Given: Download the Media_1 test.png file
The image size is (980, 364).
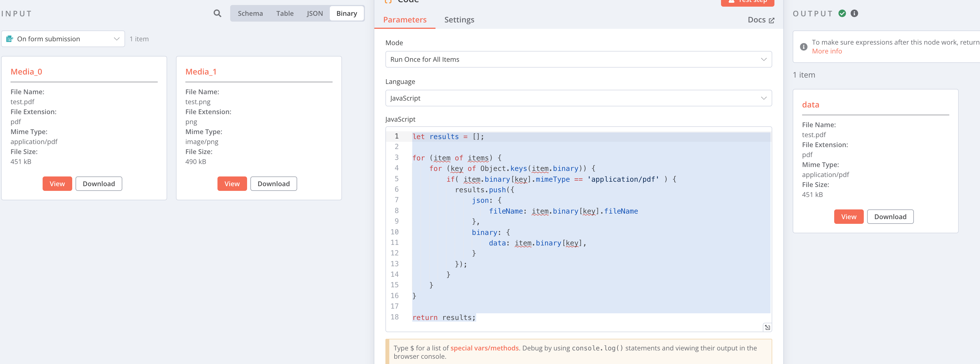Looking at the screenshot, I should 274,183.
